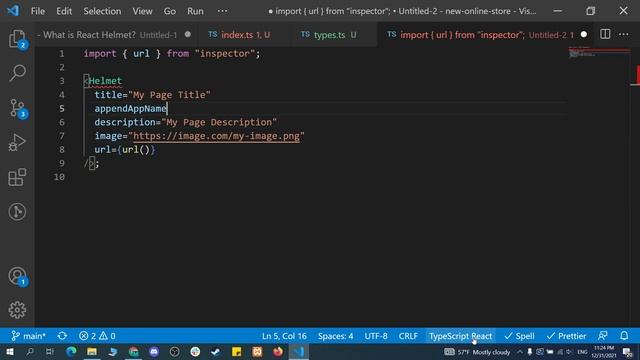The image size is (640, 360).
Task: Click the ENG input language indicator
Action: (x=582, y=352)
